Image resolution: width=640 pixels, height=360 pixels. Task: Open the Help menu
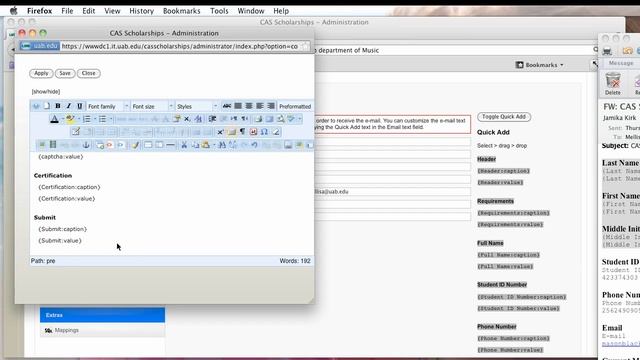point(281,11)
